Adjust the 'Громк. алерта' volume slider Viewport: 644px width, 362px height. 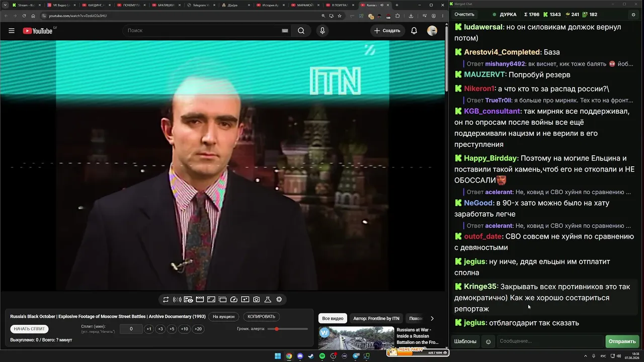point(288,329)
